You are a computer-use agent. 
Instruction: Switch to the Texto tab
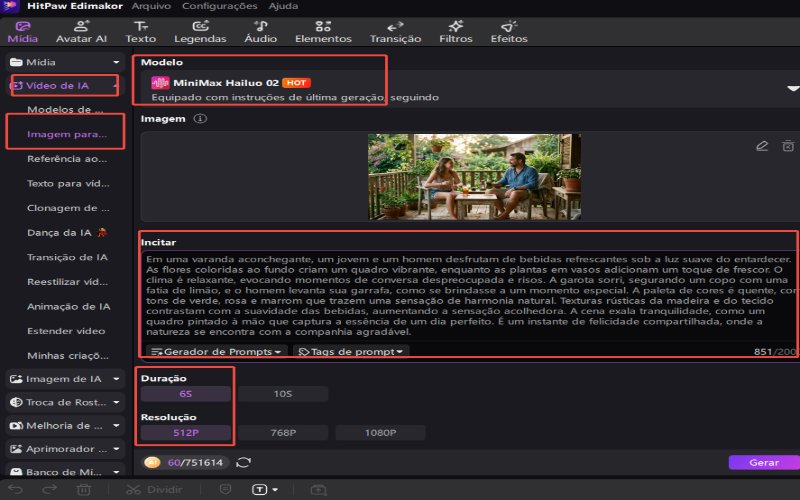coord(140,32)
